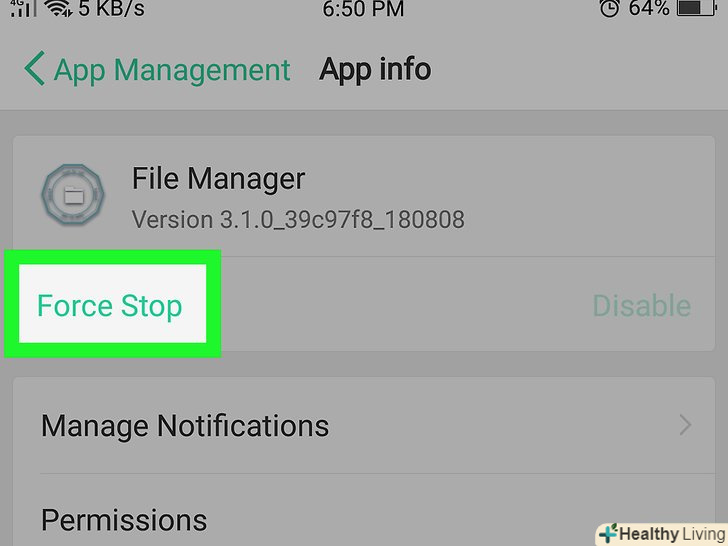Tap the alarm clock status icon

[610, 8]
